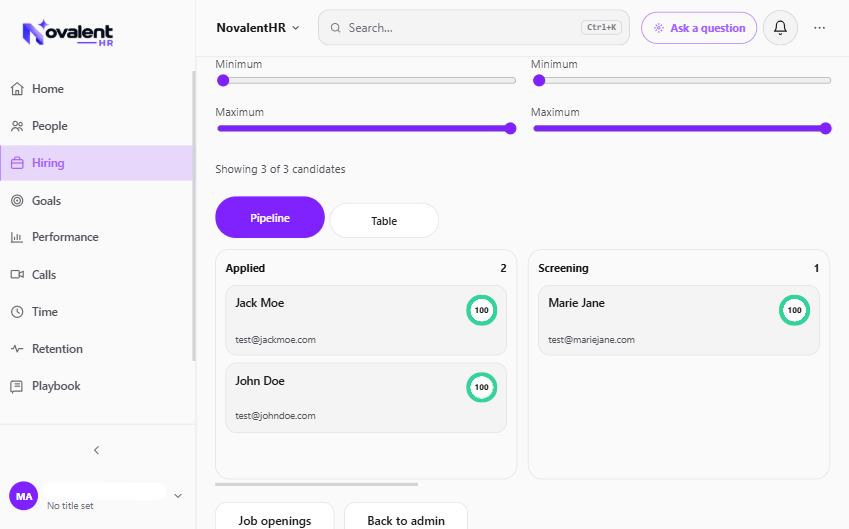The width and height of the screenshot is (849, 529).
Task: Open the Playbook page
Action: (x=97, y=387)
